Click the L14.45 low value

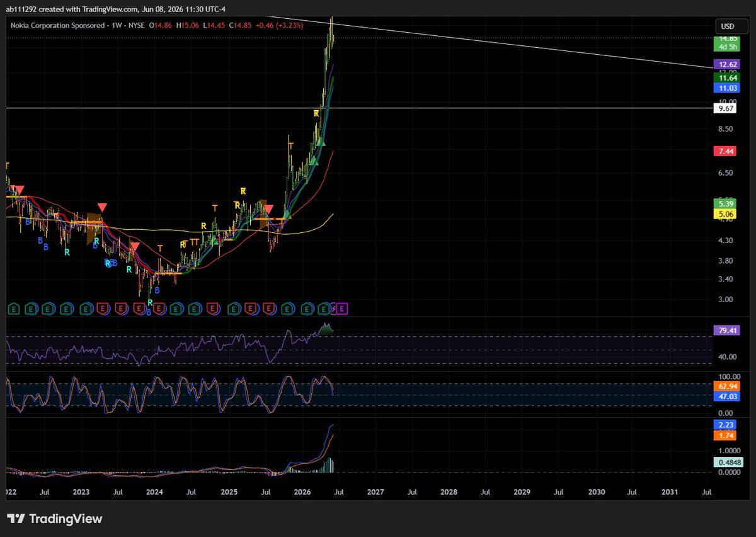[215, 26]
